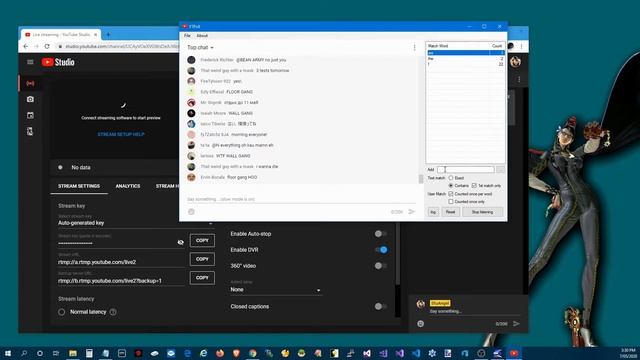Screen dimensions: 640x360
Task: Click Normal latency help icon
Action: [113, 312]
